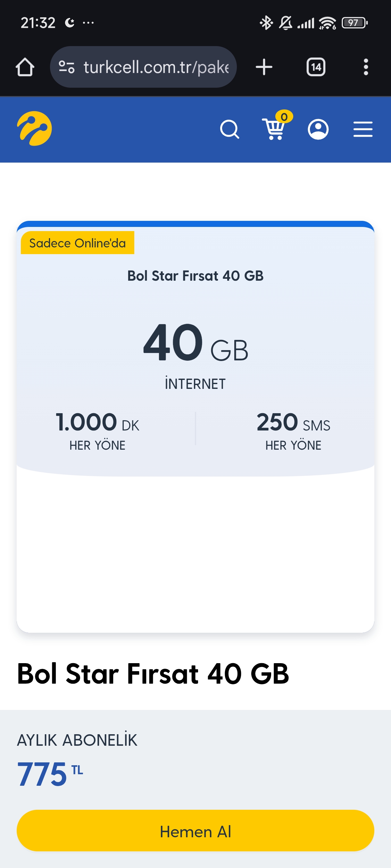Tap the battery indicator in status bar

click(354, 23)
